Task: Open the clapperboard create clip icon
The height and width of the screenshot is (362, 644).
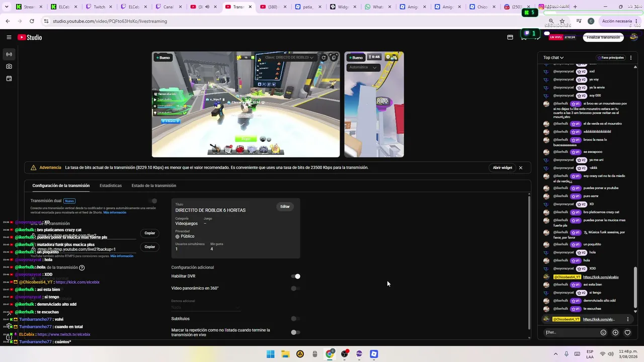Action: tap(510, 37)
